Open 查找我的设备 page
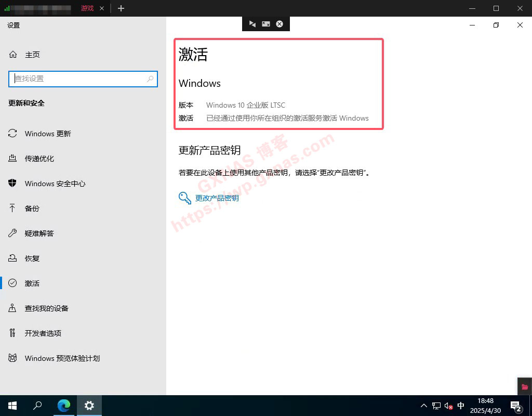 pos(46,308)
